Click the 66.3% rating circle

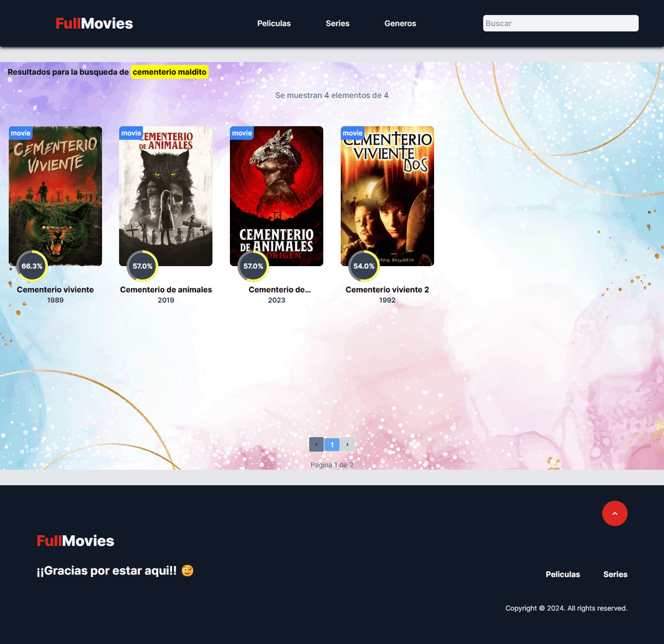coord(31,266)
